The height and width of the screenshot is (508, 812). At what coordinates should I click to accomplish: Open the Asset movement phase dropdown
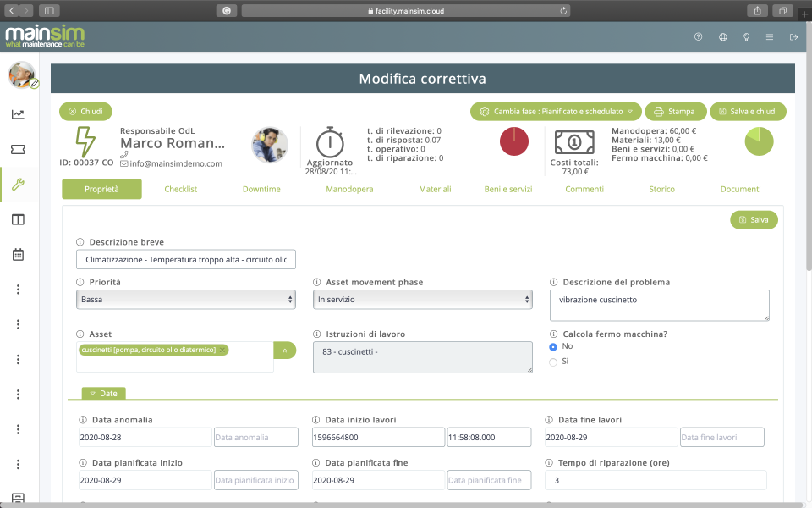coord(422,300)
